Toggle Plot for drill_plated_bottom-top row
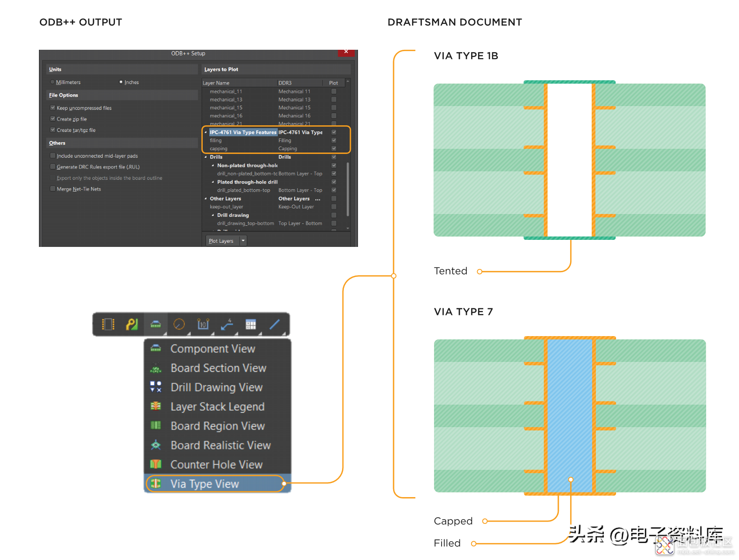This screenshot has width=739, height=560. [334, 190]
